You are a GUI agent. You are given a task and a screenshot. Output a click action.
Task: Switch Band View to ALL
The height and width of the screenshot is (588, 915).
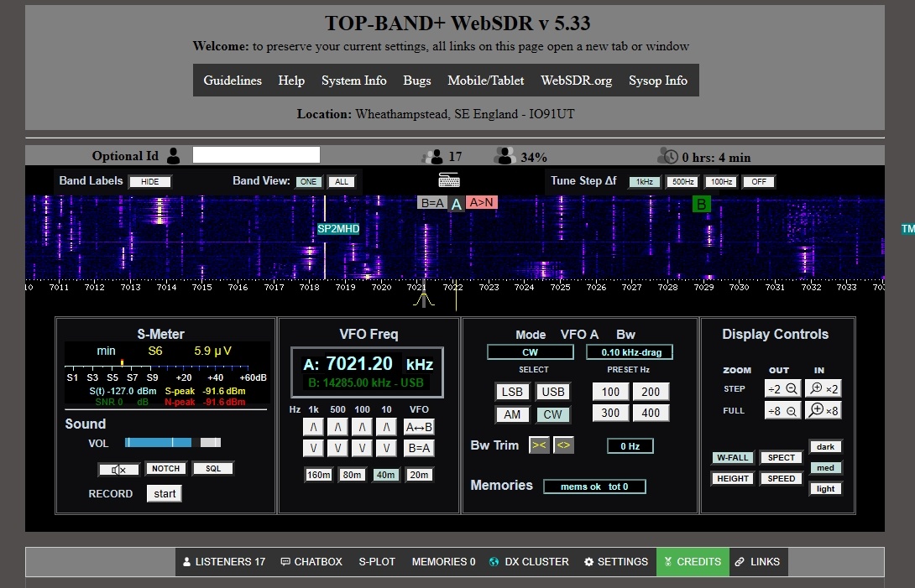tap(342, 181)
